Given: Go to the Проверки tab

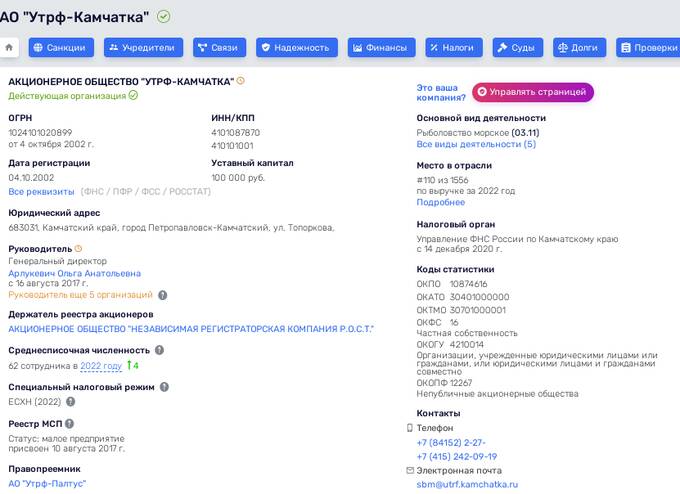Looking at the screenshot, I should 648,48.
